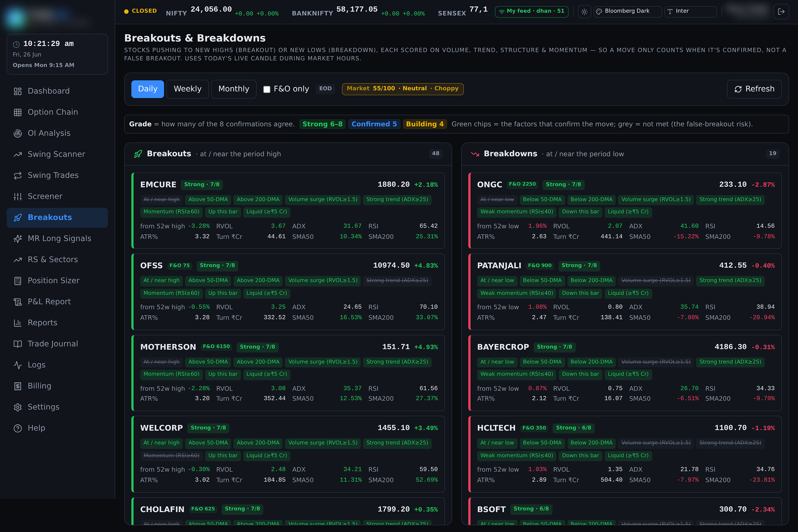Click BAYERCROP price 4186.30
The image size is (798, 532).
(x=730, y=347)
